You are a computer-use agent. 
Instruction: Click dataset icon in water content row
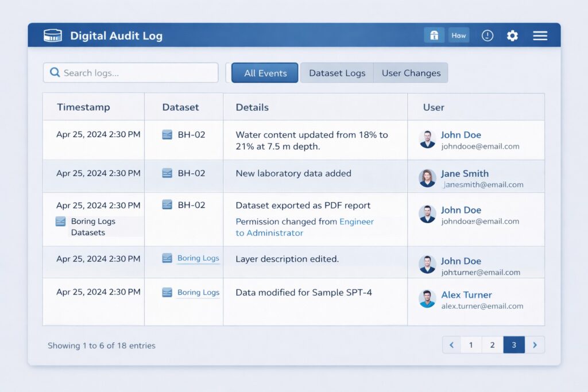coord(167,134)
